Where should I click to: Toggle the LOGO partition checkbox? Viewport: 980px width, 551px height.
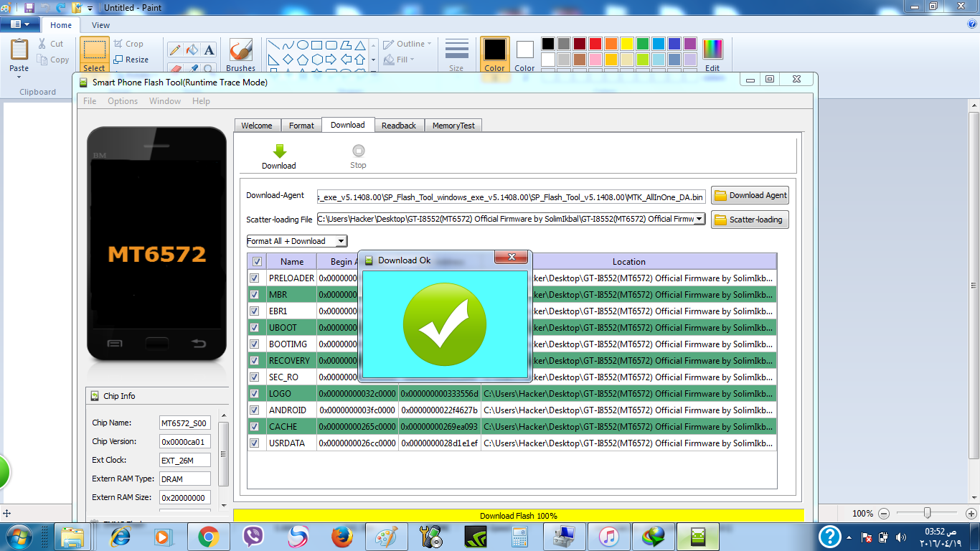coord(254,394)
